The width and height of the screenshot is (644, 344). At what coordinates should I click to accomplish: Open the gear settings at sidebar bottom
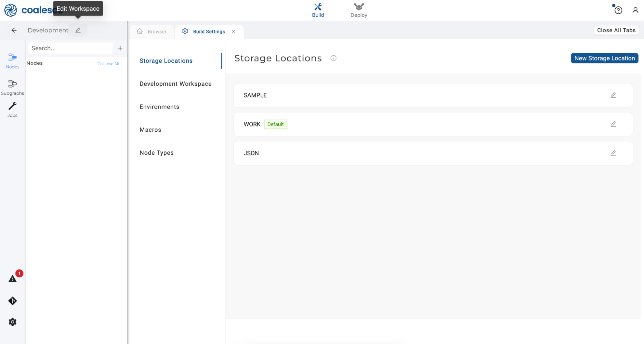pyautogui.click(x=13, y=322)
